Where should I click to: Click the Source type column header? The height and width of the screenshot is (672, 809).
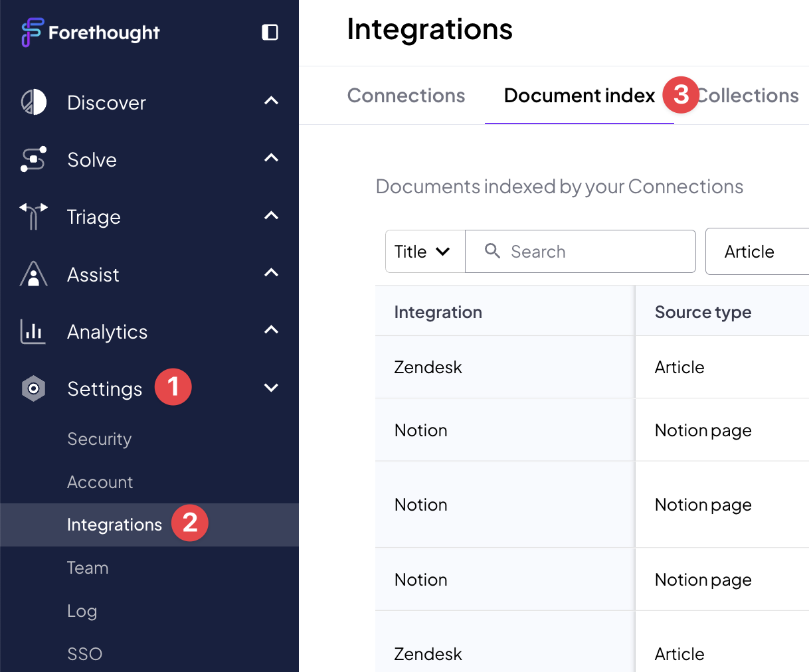click(703, 312)
